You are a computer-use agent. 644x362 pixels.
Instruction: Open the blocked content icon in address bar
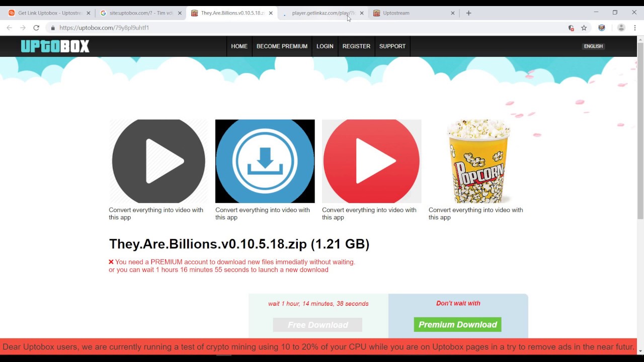(571, 28)
